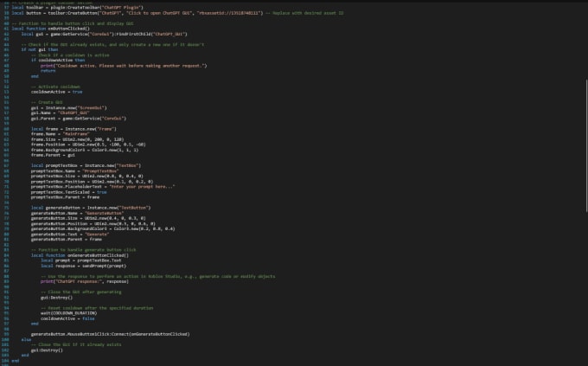588x366 pixels.
Task: Click 'local function onButtonClicked()' declaration
Action: (51, 29)
